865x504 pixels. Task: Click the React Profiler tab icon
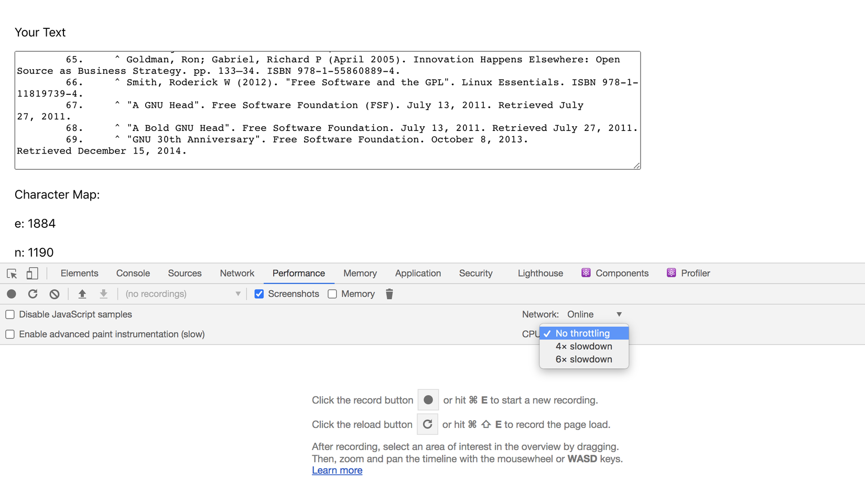(671, 273)
